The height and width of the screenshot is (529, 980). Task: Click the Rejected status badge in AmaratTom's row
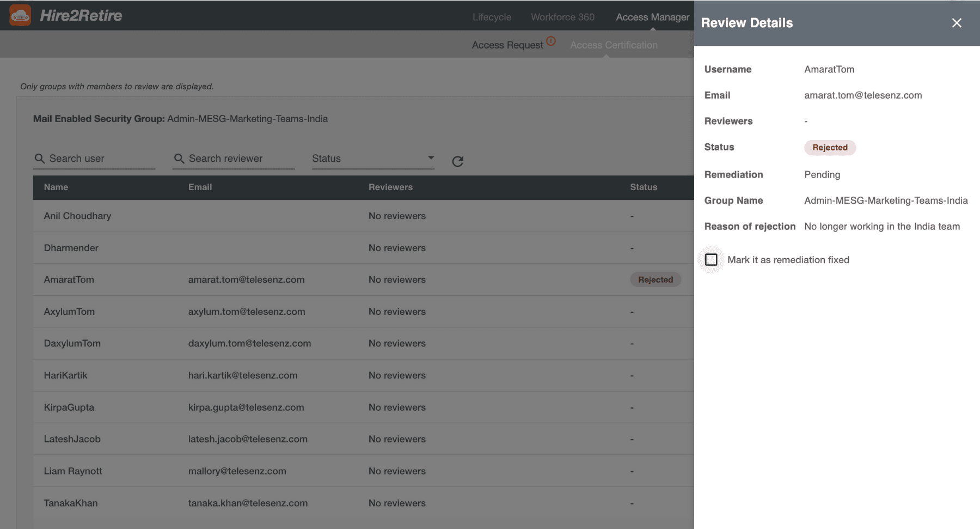(655, 279)
